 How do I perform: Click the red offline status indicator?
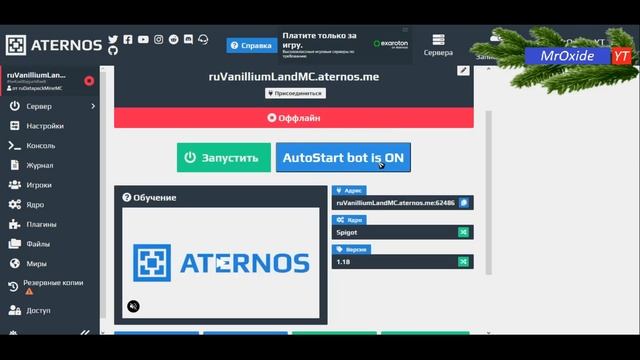[89, 81]
